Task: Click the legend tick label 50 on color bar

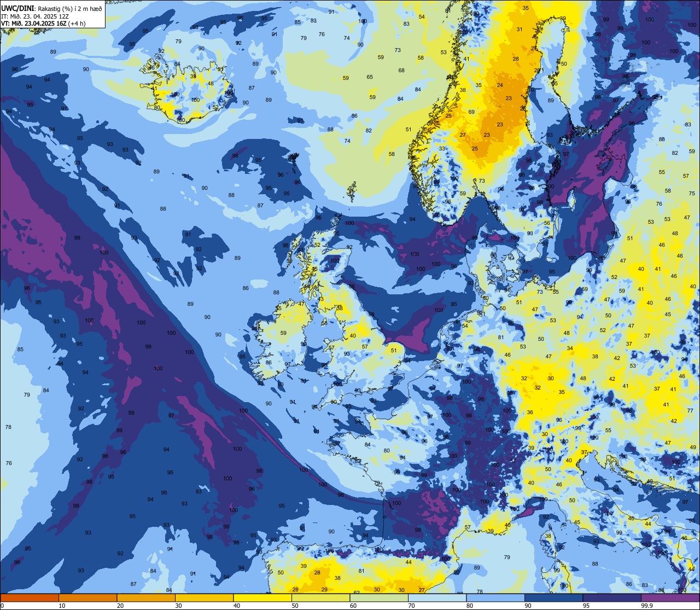Action: coord(295,606)
